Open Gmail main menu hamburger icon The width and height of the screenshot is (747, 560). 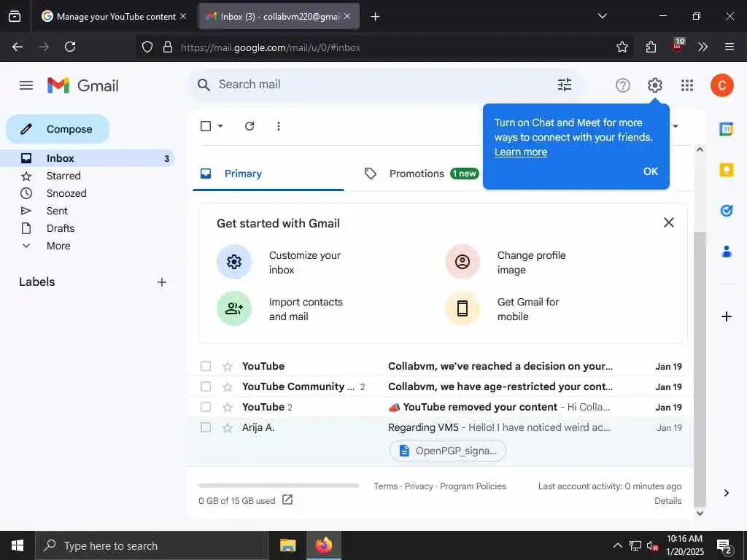pyautogui.click(x=26, y=85)
